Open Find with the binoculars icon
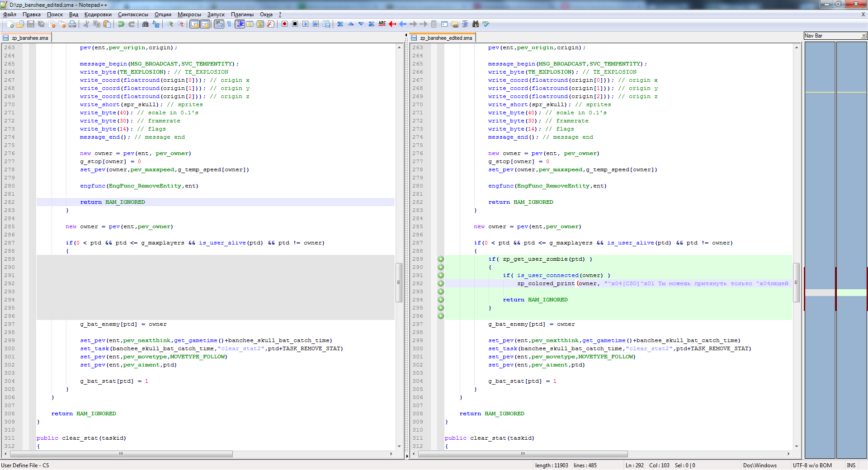Viewport: 868px width, 470px height. tap(145, 24)
